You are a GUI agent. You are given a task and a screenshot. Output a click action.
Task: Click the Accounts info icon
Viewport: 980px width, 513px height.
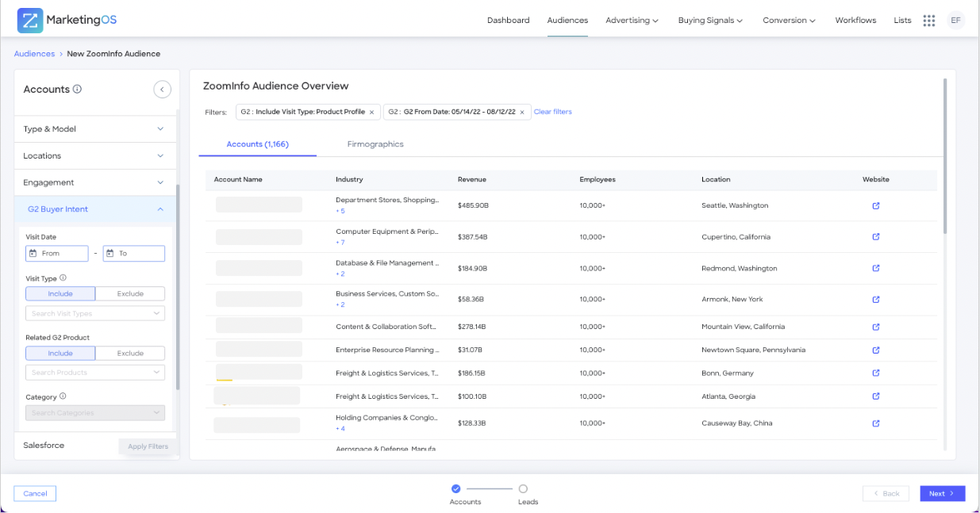78,90
